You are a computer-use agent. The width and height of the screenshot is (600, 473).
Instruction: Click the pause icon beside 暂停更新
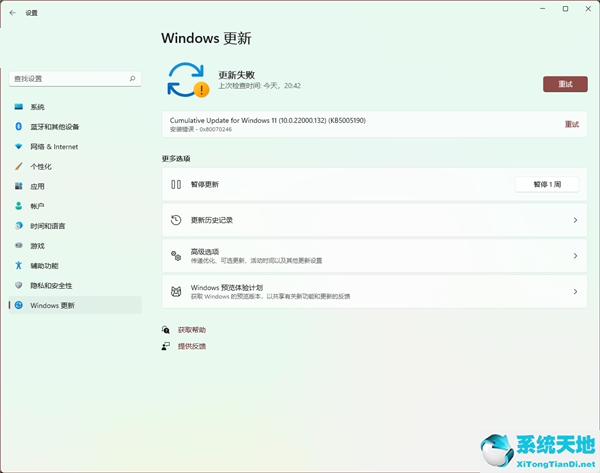click(176, 184)
